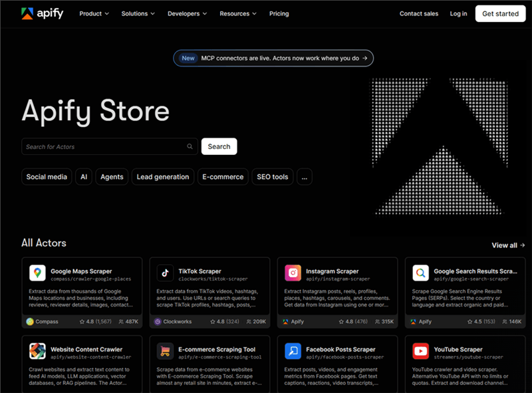Click star rating icon on Google Maps Scraper
Image resolution: width=532 pixels, height=393 pixels.
point(82,321)
